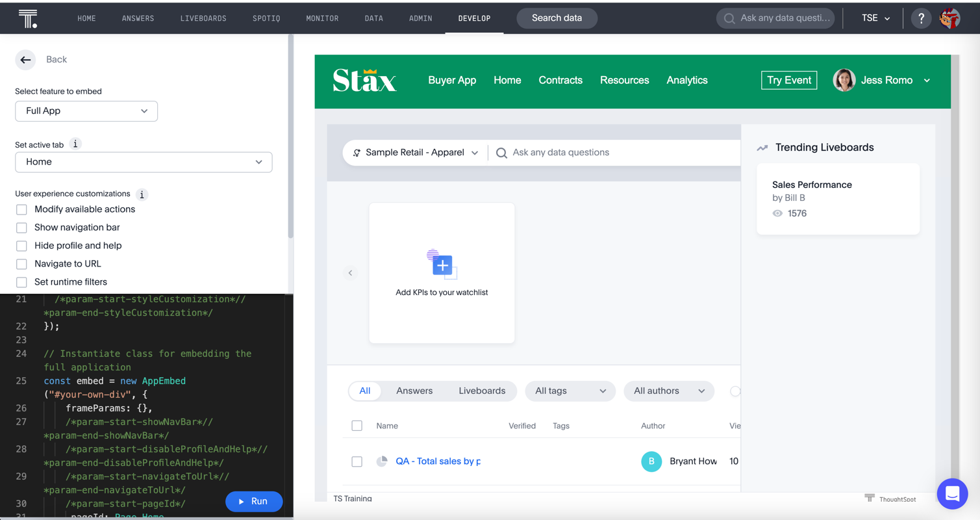Click the back arrow in the left panel
Viewport: 980px width, 520px height.
point(25,59)
